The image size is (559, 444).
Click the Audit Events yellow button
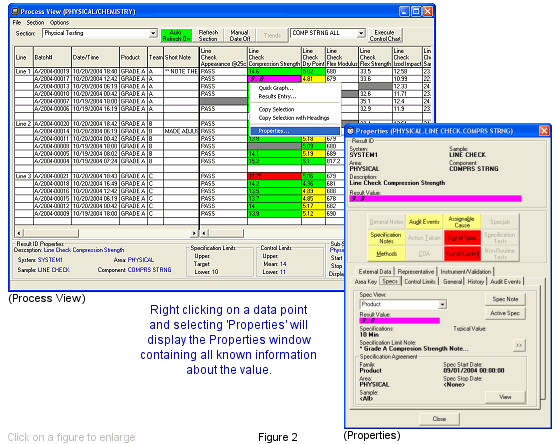tap(424, 222)
